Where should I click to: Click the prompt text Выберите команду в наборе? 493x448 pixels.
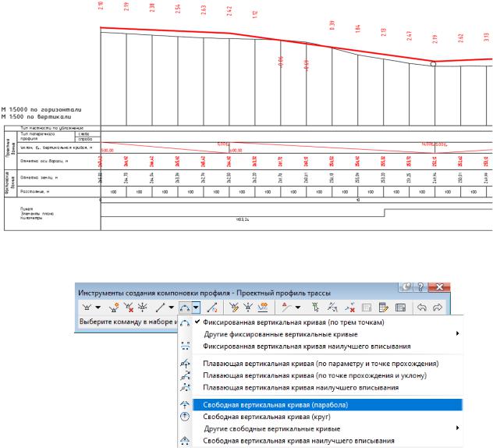click(128, 322)
